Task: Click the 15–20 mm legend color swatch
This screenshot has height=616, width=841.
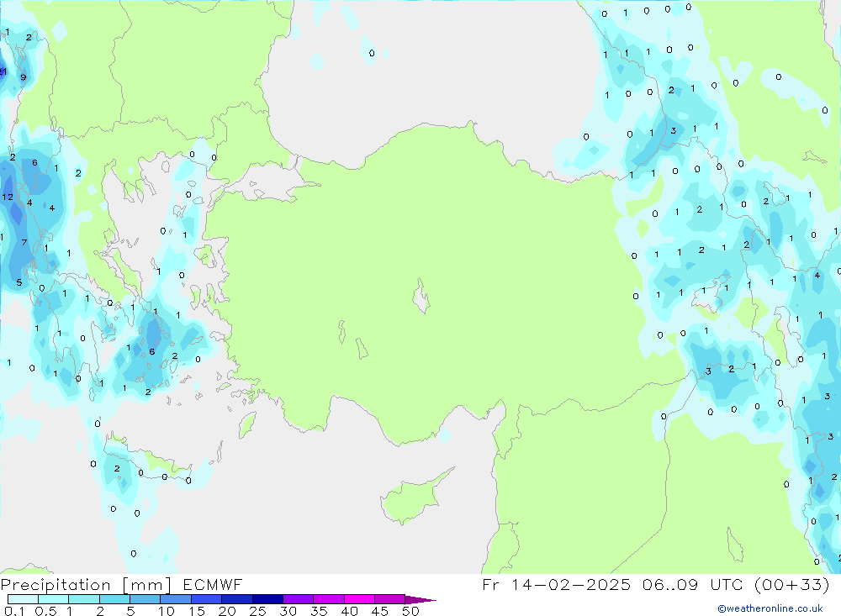Action: [x=207, y=599]
